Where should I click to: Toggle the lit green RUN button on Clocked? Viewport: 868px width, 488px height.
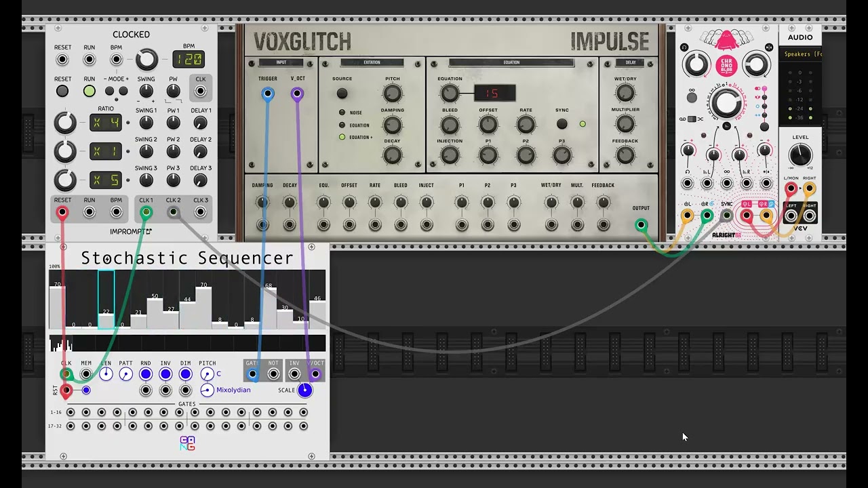click(x=90, y=91)
